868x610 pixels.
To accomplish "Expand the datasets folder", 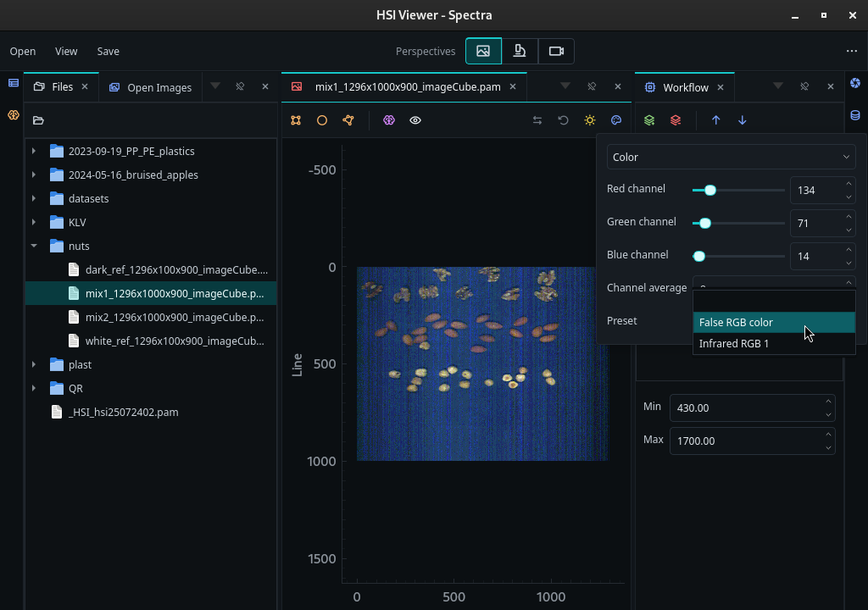I will (x=34, y=198).
